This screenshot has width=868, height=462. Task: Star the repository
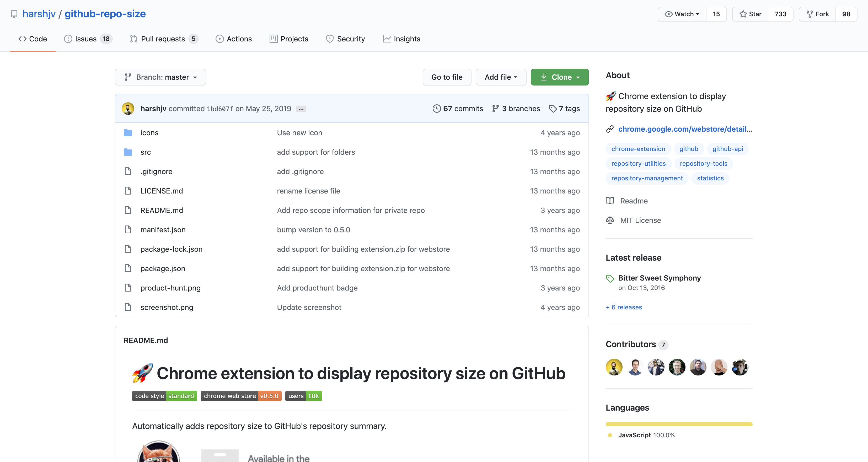(x=750, y=14)
